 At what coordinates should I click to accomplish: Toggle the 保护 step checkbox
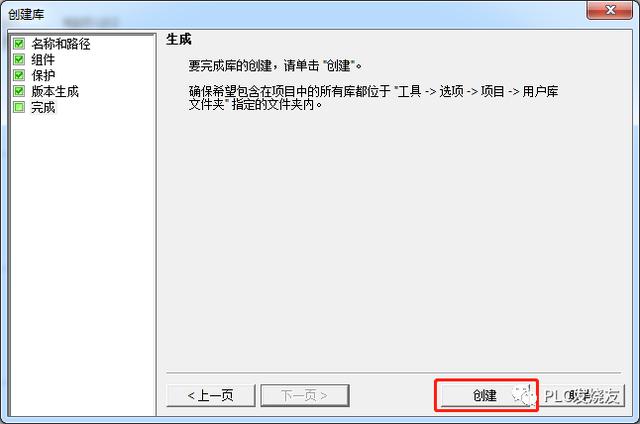coord(19,75)
